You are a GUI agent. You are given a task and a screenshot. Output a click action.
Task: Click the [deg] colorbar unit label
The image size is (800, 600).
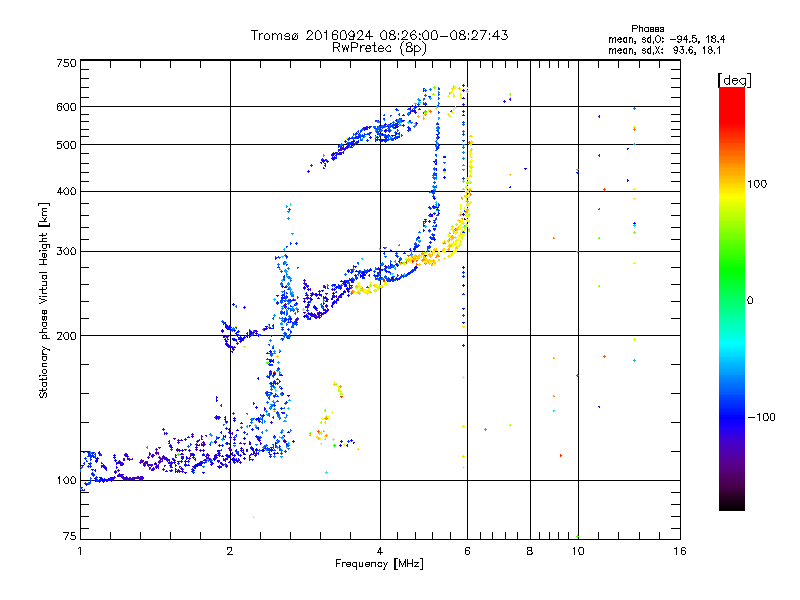click(734, 80)
